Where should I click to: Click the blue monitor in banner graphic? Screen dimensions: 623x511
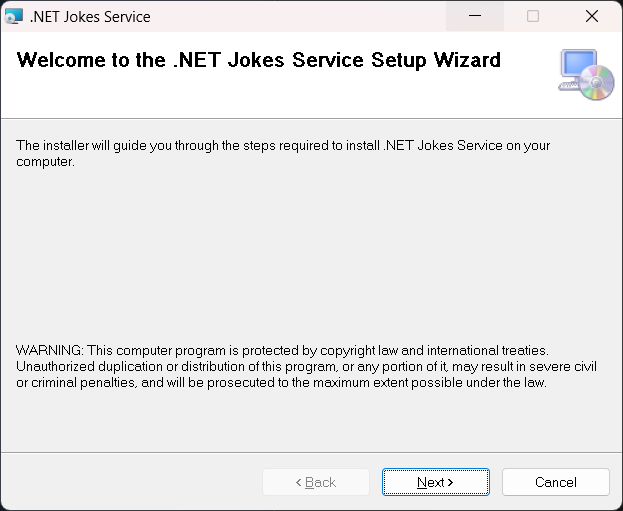point(578,64)
